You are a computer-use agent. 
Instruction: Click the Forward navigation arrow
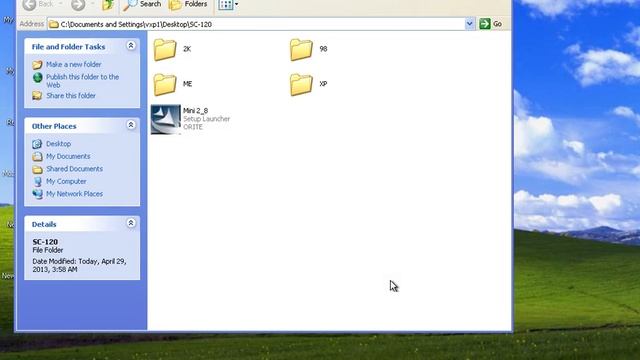[x=78, y=4]
